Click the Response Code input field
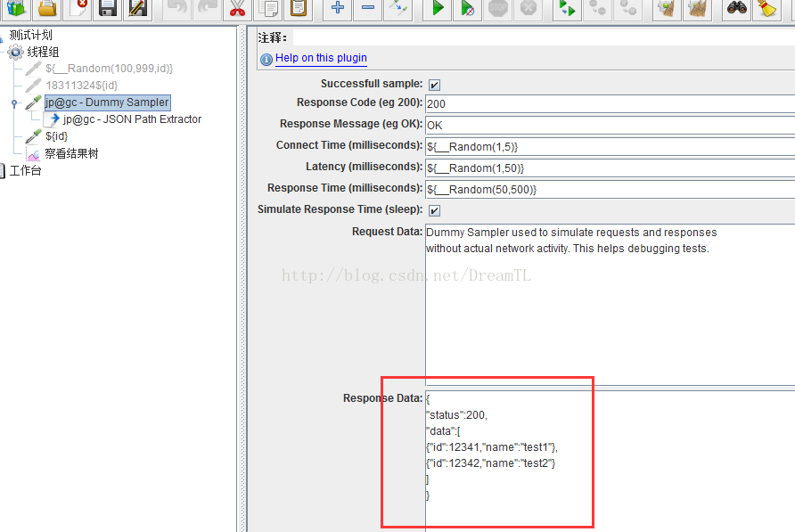795x532 pixels. click(610, 104)
